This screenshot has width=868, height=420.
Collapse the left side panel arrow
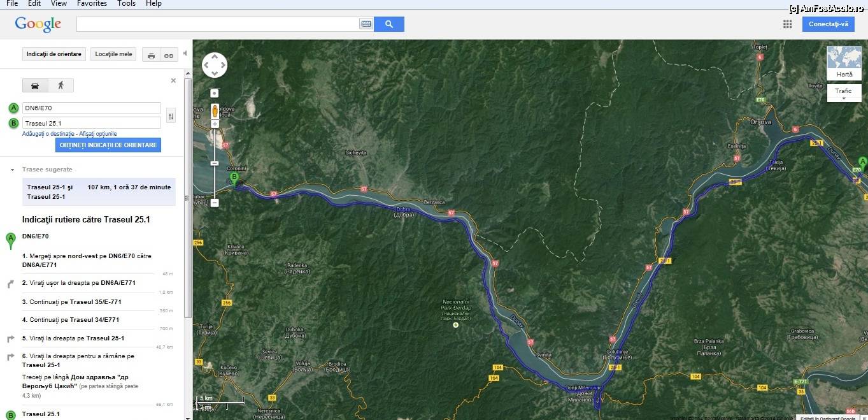point(185,54)
